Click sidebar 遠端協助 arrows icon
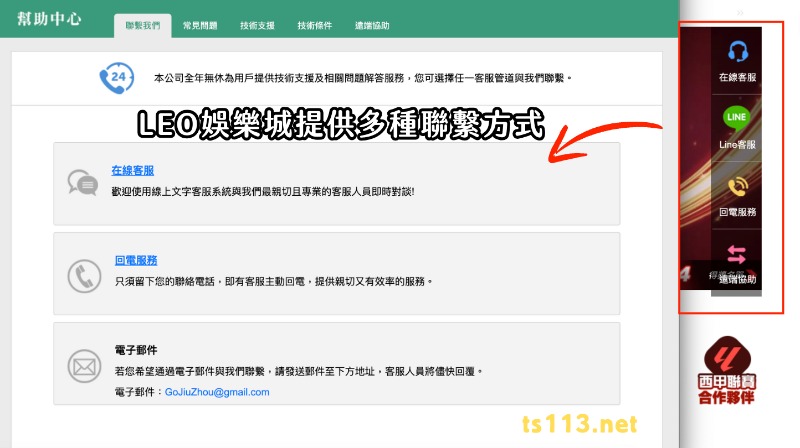The image size is (800, 448). pyautogui.click(x=737, y=254)
